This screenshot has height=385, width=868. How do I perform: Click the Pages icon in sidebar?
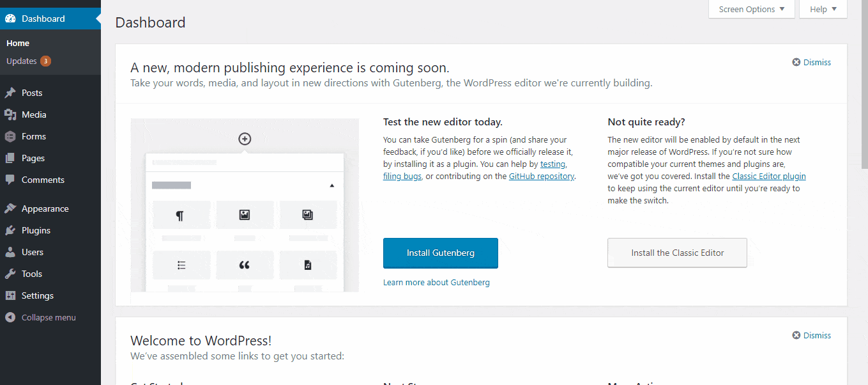10,158
